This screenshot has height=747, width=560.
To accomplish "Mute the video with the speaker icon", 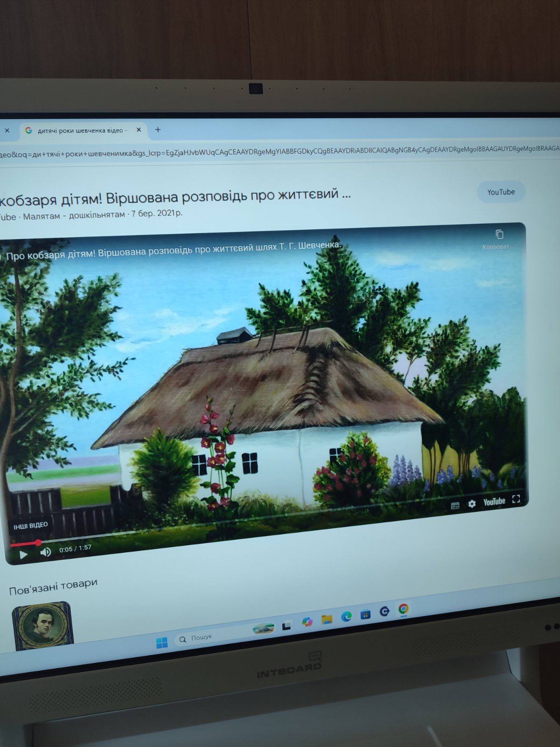I will [x=45, y=552].
